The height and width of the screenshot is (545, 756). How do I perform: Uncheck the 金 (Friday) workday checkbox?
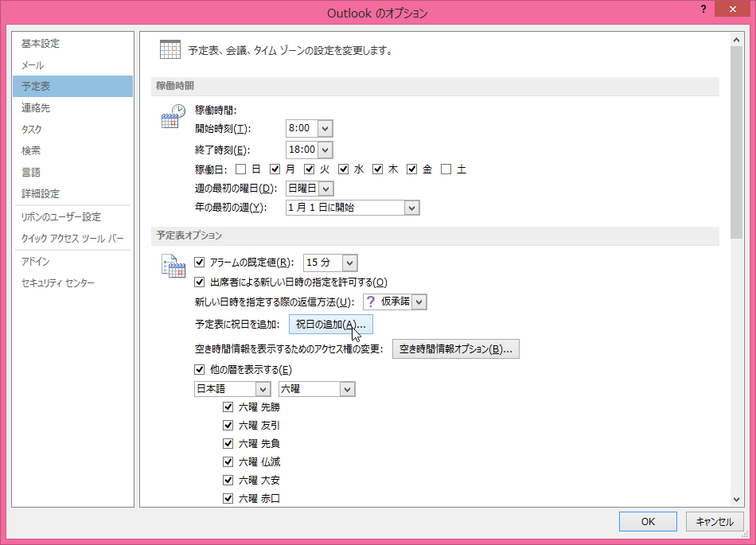(411, 169)
